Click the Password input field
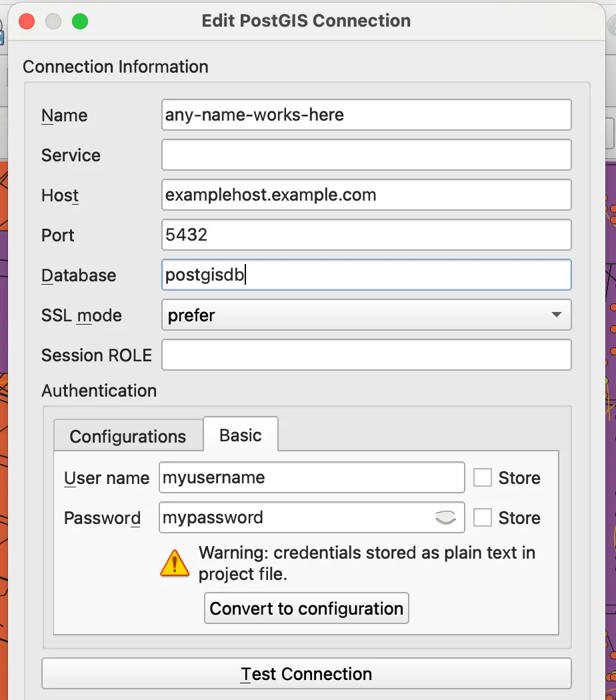This screenshot has height=700, width=616. coord(311,517)
